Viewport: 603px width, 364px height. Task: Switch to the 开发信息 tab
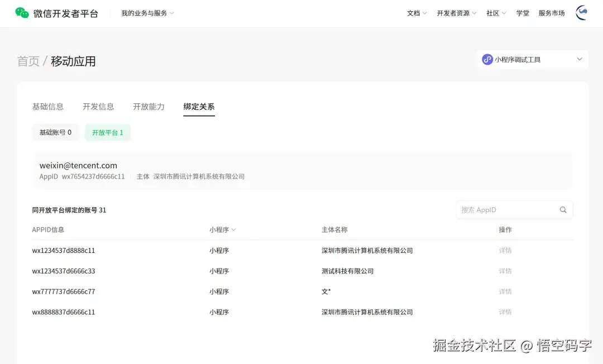coord(98,107)
